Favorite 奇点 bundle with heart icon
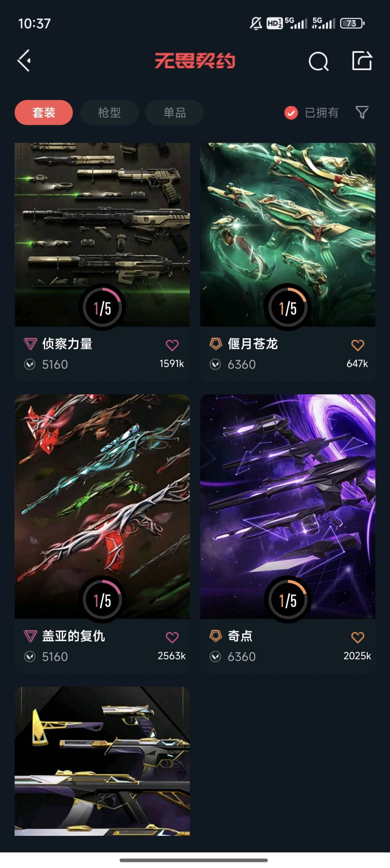The height and width of the screenshot is (868, 390). point(357,637)
